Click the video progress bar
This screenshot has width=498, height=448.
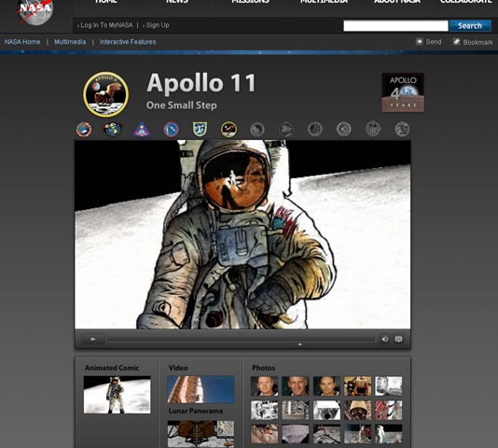242,339
